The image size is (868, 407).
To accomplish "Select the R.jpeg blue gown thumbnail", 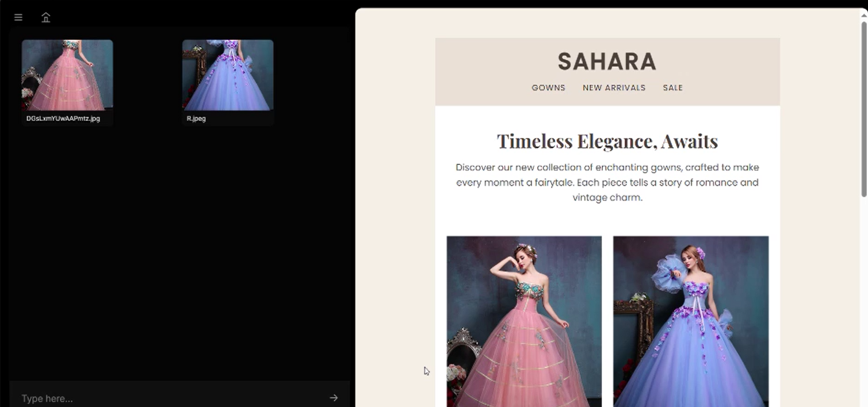I will (228, 75).
